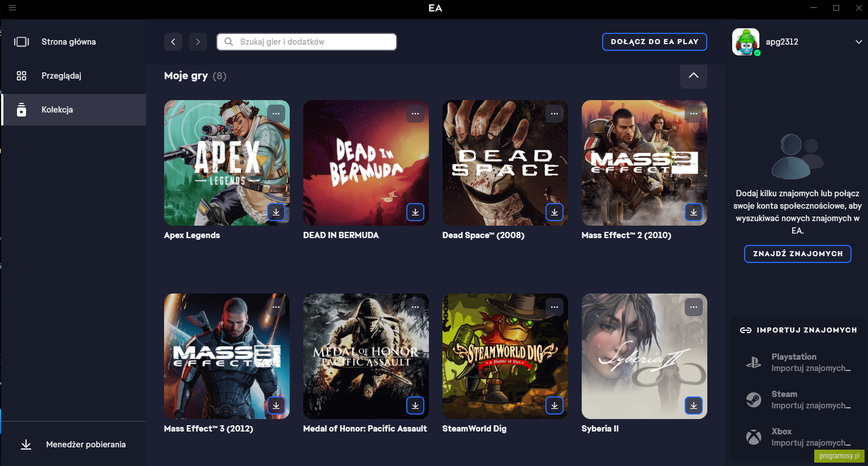This screenshot has width=868, height=466.
Task: Import friends from Playstation
Action: coord(798,363)
